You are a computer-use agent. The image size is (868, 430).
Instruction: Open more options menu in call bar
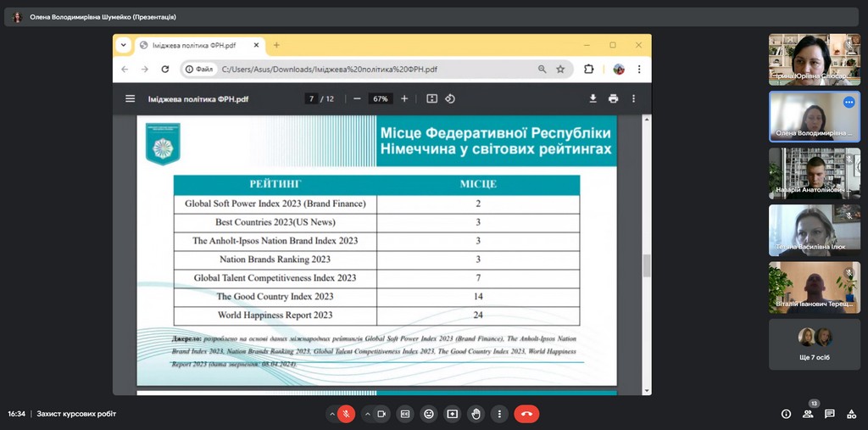(500, 414)
